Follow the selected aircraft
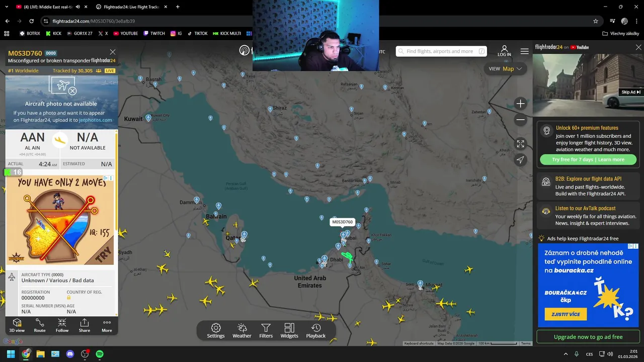The image size is (644, 362). [x=62, y=325]
